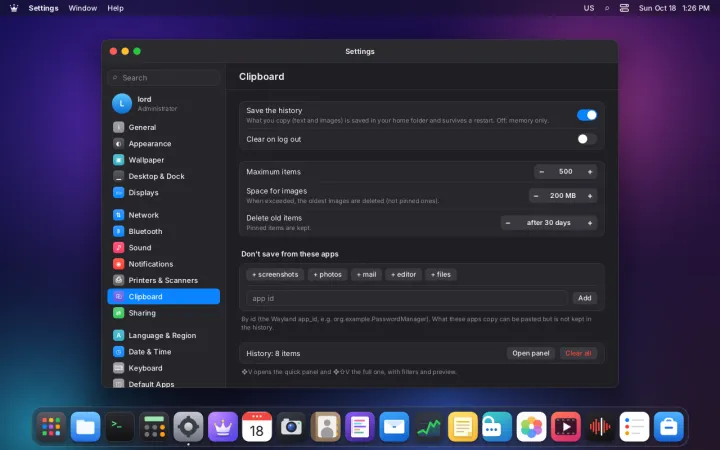
Task: Open the Calendar app showing 18
Action: tap(257, 427)
